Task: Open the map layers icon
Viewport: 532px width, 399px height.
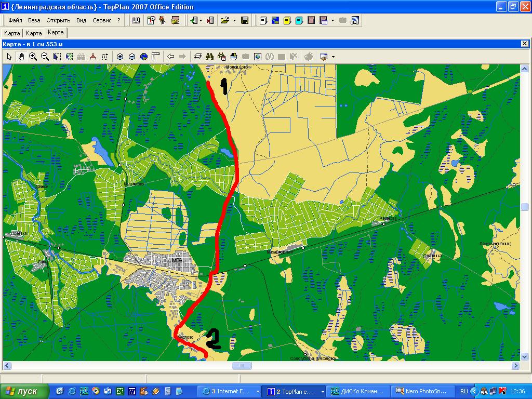Action: (197, 57)
